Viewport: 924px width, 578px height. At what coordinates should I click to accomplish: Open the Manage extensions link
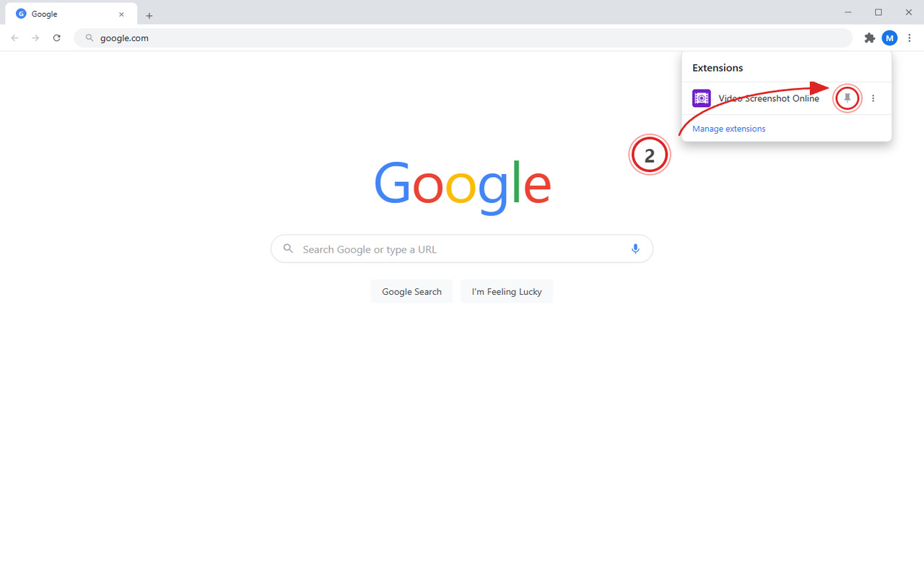[728, 129]
